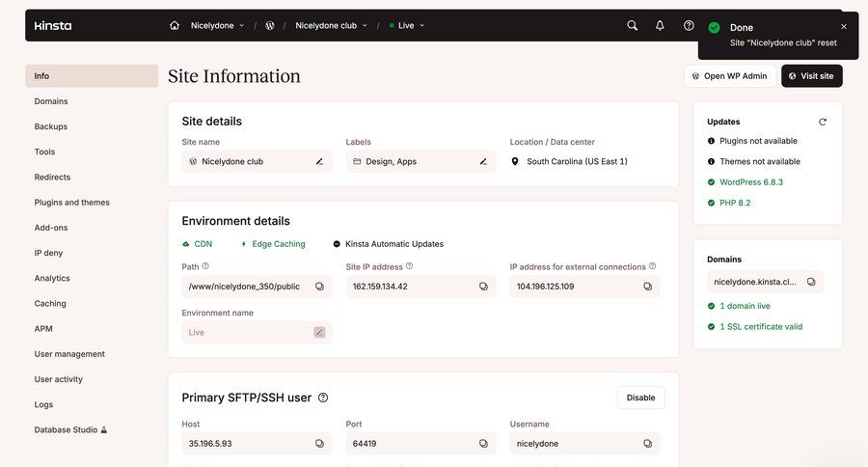This screenshot has width=868, height=467.
Task: Click the info icon by Plugins not available
Action: 712,141
